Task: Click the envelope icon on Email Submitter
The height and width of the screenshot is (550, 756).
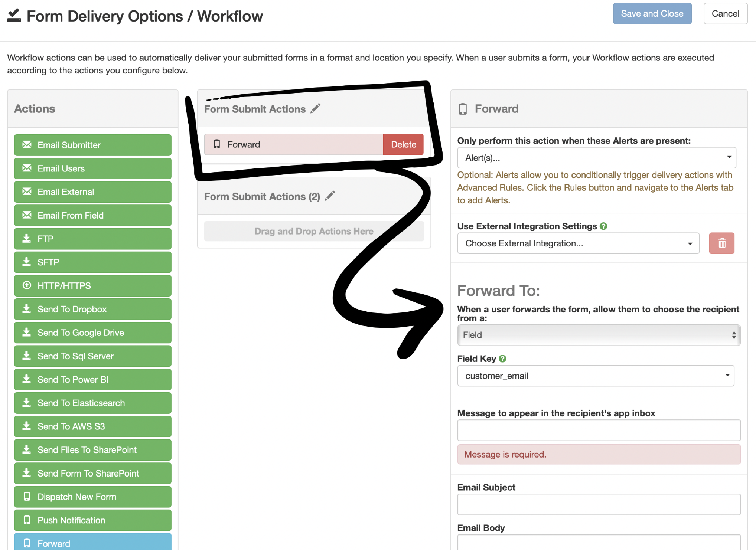Action: point(27,145)
